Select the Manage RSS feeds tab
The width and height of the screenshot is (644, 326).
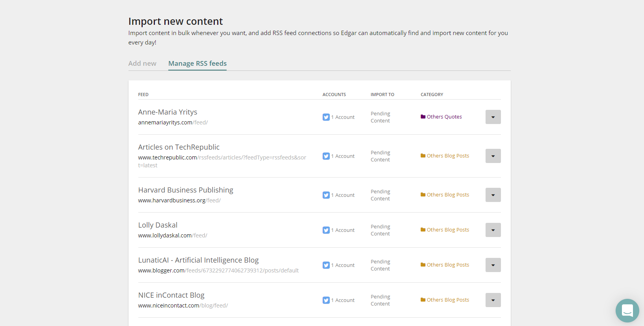pos(197,63)
